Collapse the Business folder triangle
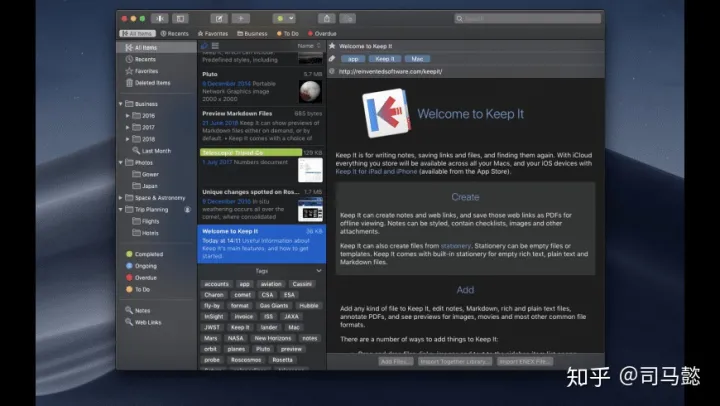Viewport: 720px width, 406px height. coord(121,104)
